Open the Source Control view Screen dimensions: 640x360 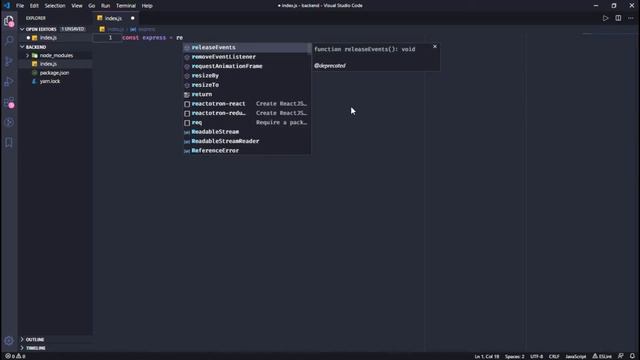pyautogui.click(x=9, y=61)
